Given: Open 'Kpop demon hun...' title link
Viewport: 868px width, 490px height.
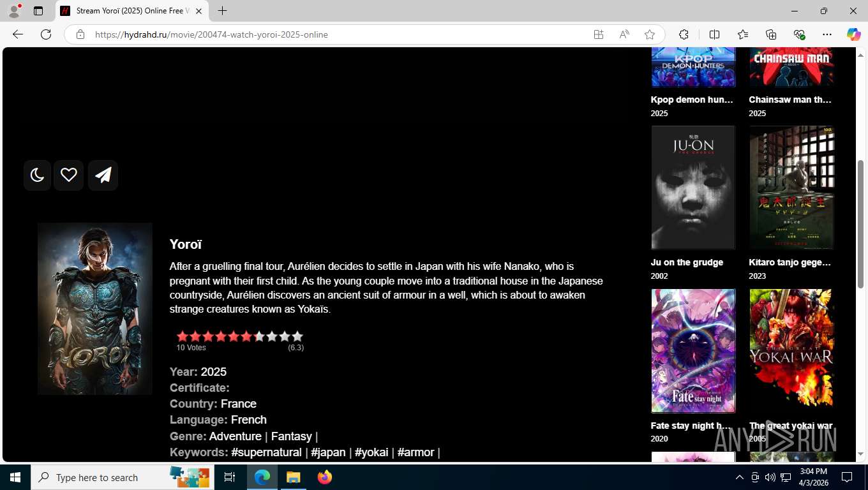Looking at the screenshot, I should coord(692,100).
